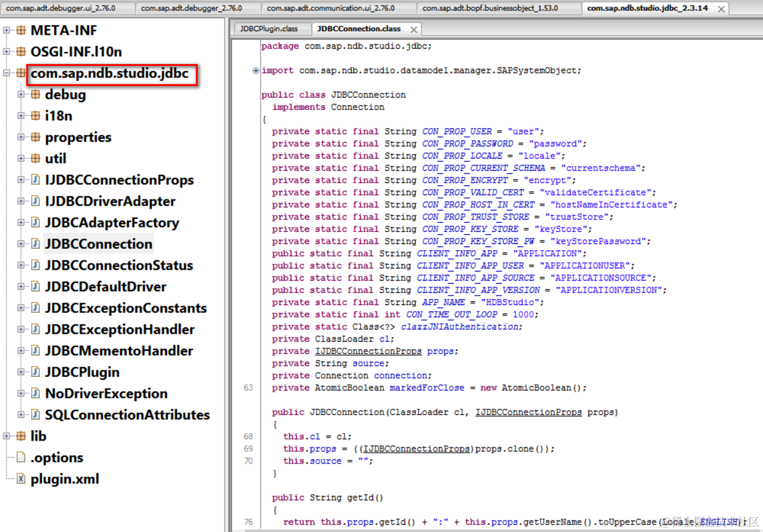This screenshot has height=532, width=763.
Task: Click the debug package icon
Action: point(35,95)
